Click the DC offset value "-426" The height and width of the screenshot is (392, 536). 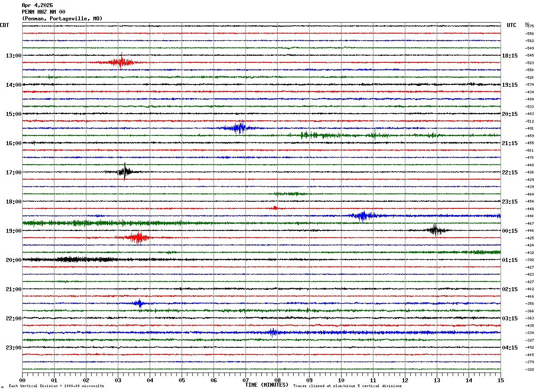tap(529, 172)
